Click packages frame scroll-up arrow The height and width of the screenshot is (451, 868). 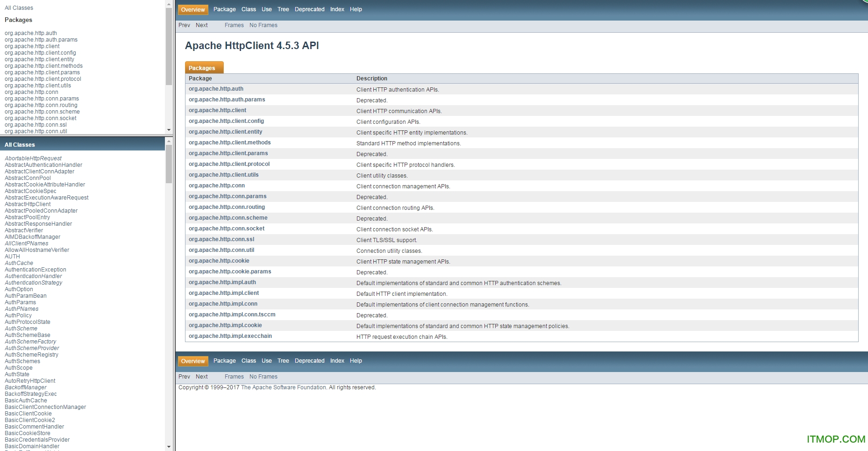[169, 4]
